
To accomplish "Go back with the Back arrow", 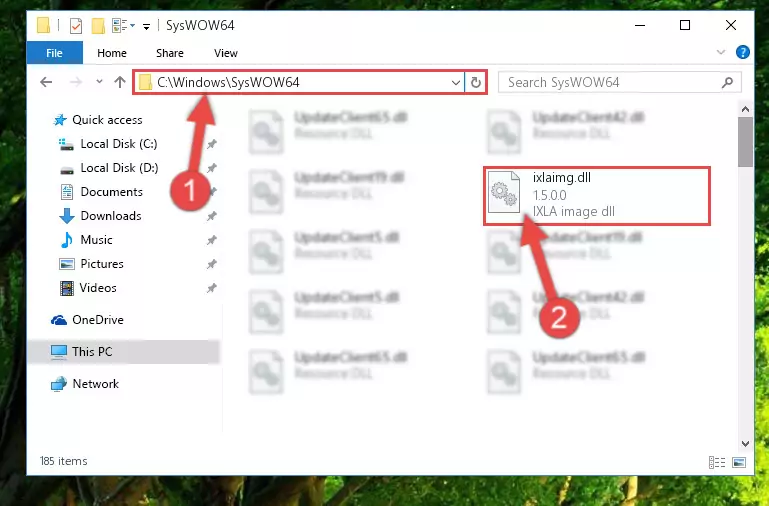I will pyautogui.click(x=46, y=82).
